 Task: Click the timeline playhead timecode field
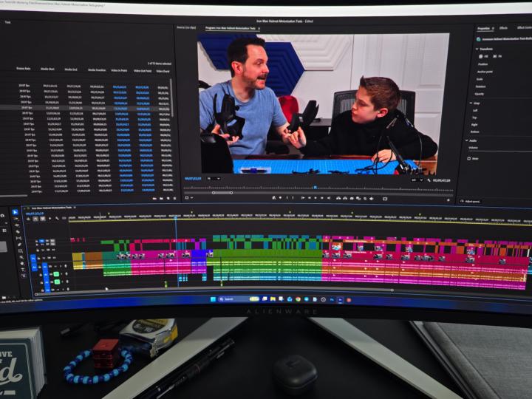(x=35, y=214)
